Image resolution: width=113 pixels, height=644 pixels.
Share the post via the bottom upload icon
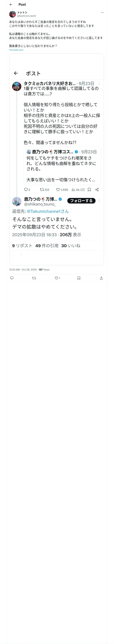click(x=101, y=278)
